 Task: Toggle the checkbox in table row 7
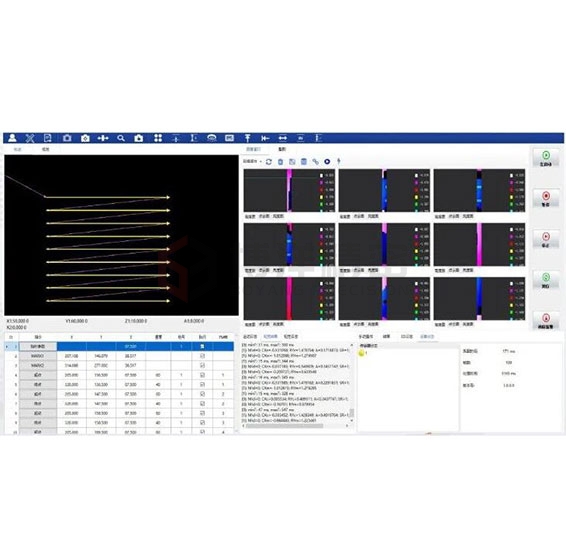coord(202,403)
